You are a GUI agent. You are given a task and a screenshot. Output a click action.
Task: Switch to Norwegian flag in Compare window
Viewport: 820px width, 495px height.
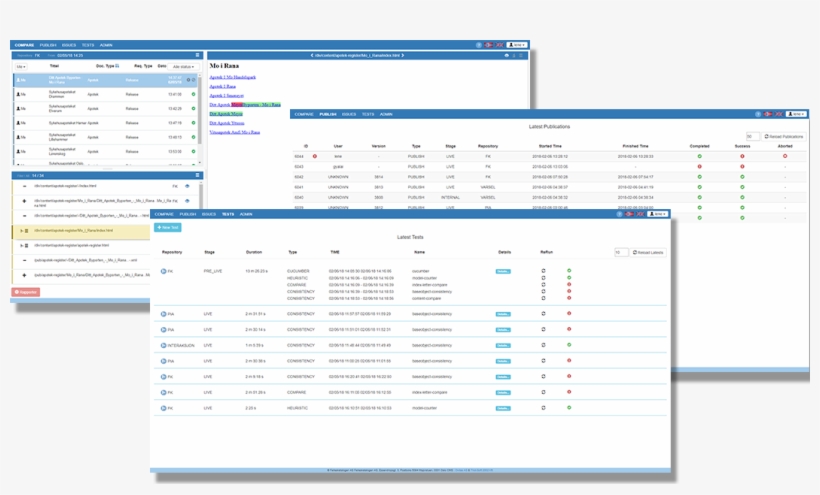point(488,45)
